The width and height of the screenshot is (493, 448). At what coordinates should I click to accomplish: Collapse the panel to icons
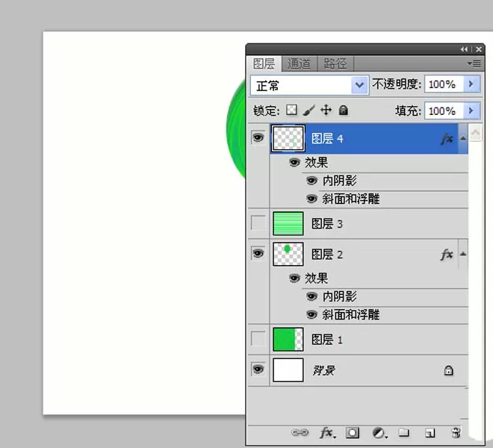coord(464,49)
